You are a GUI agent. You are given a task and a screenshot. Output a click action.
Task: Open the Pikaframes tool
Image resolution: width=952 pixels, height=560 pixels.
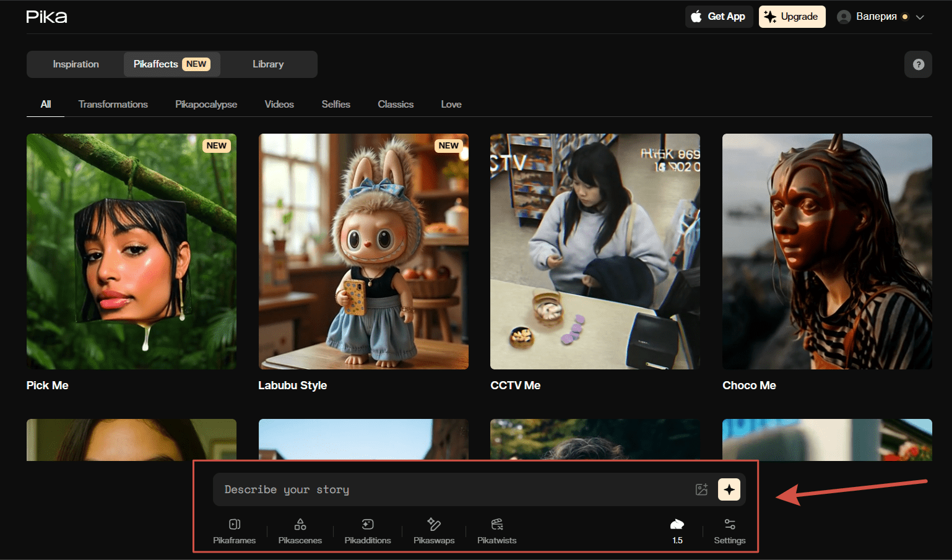[235, 532]
